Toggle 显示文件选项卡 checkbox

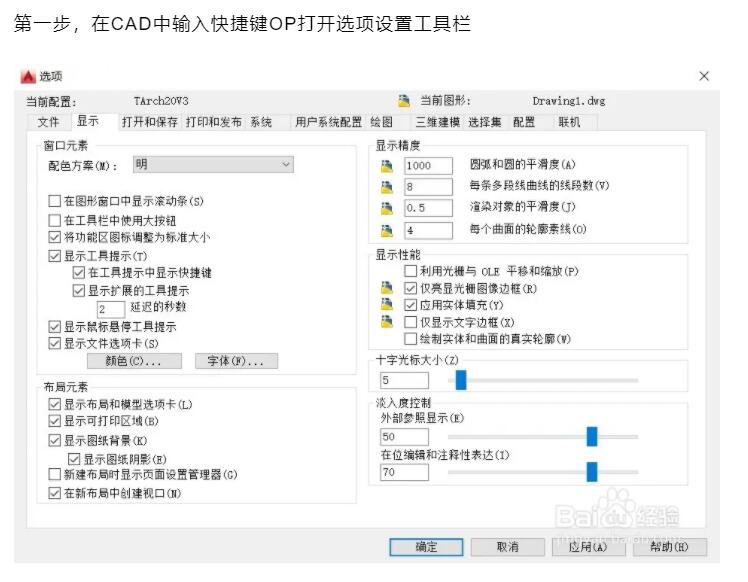(55, 343)
